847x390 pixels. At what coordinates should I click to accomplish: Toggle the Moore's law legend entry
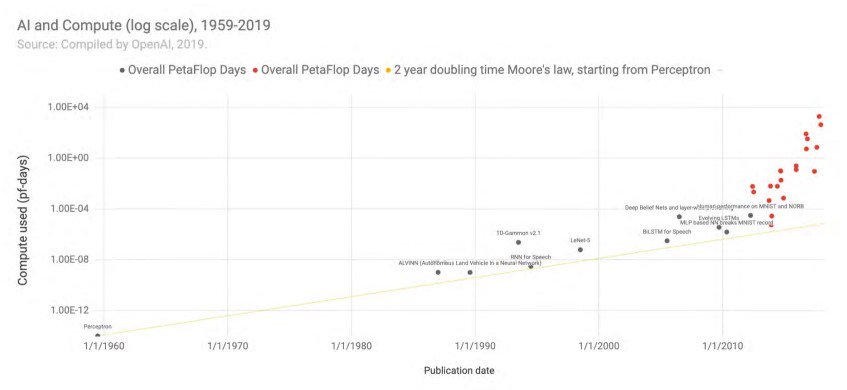coord(548,70)
